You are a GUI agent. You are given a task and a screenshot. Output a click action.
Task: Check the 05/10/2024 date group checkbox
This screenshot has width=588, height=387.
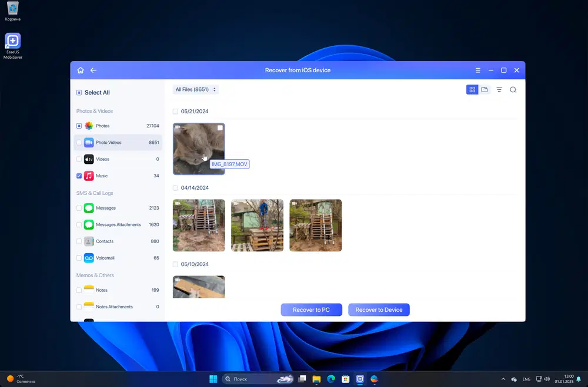(175, 264)
